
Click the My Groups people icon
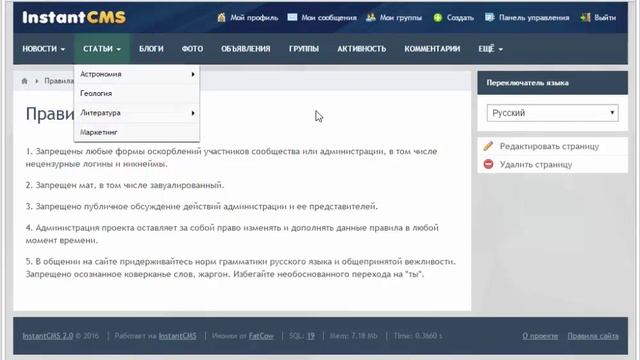coord(371,17)
